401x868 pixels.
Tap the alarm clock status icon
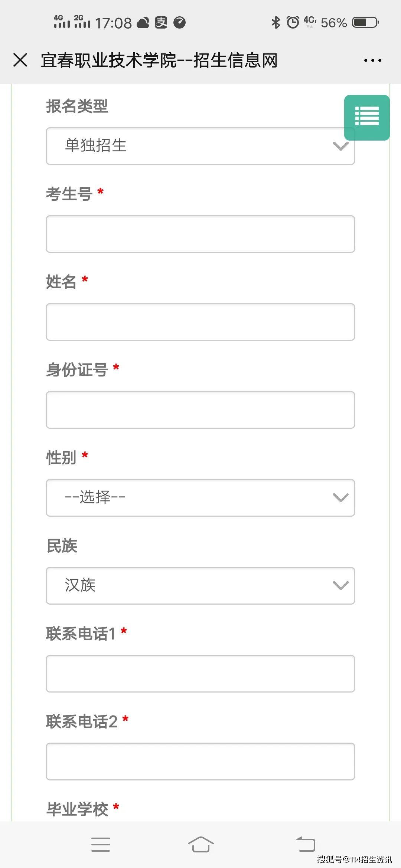click(293, 22)
